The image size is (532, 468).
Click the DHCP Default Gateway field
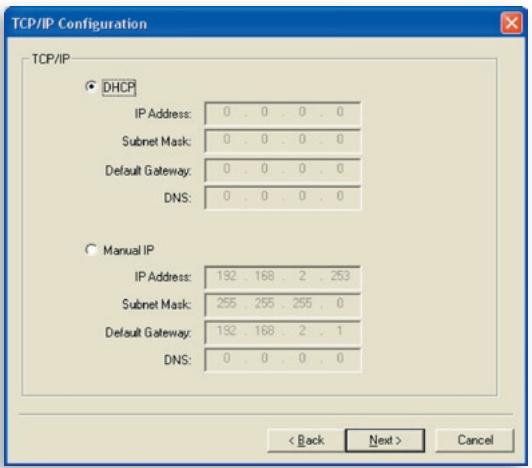(283, 169)
